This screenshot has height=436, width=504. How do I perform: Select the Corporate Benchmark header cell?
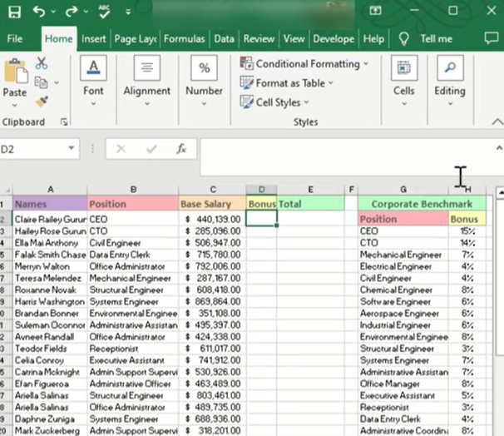tap(421, 203)
